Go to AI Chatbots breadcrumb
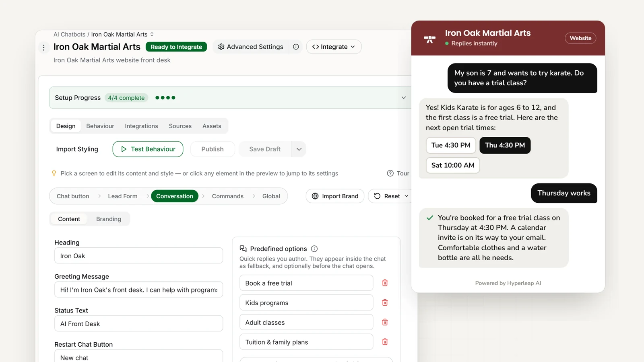Screen dimensions: 644x362 pyautogui.click(x=69, y=34)
